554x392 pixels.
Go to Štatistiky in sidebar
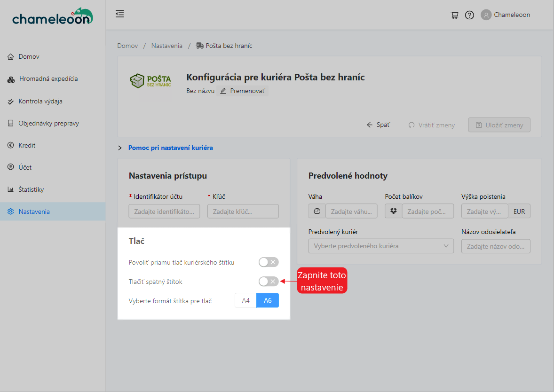(x=31, y=189)
